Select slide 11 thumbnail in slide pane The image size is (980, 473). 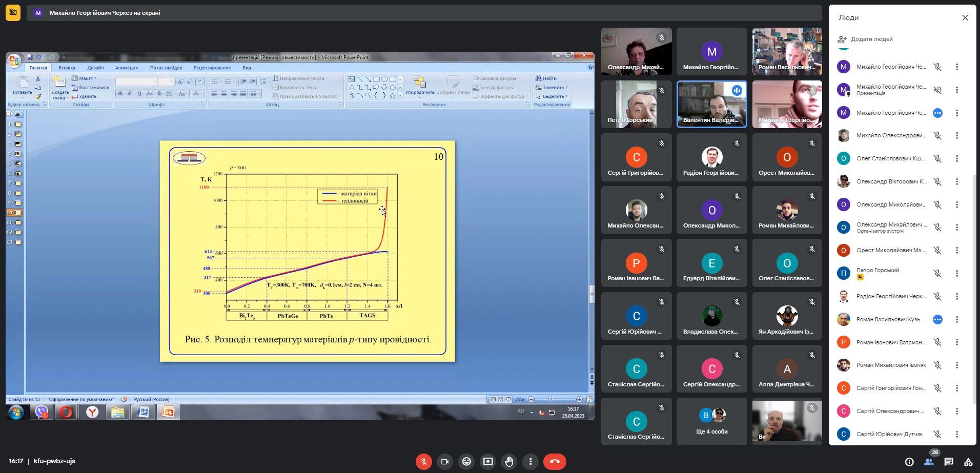click(x=18, y=222)
